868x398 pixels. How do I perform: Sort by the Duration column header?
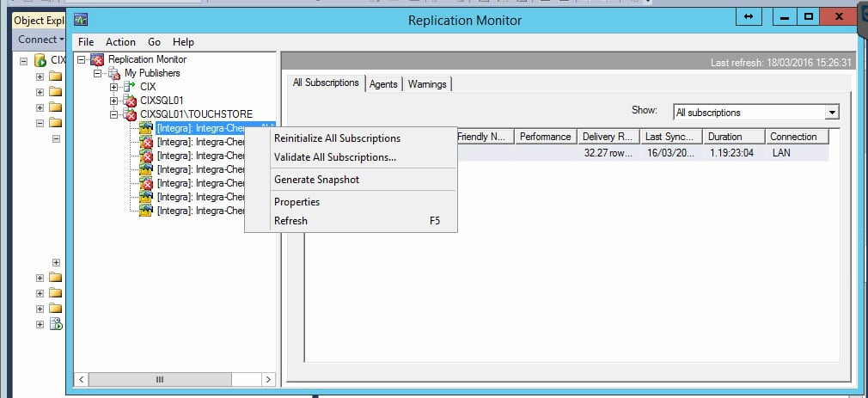(734, 137)
